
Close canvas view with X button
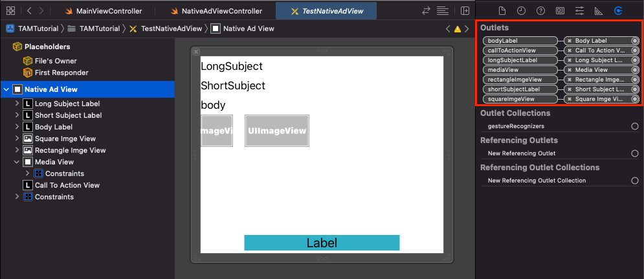click(x=196, y=52)
